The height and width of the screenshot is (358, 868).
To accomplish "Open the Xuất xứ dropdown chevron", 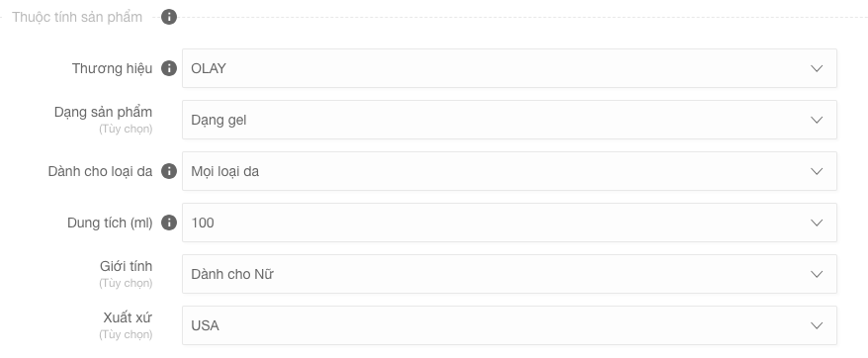I will (x=817, y=325).
